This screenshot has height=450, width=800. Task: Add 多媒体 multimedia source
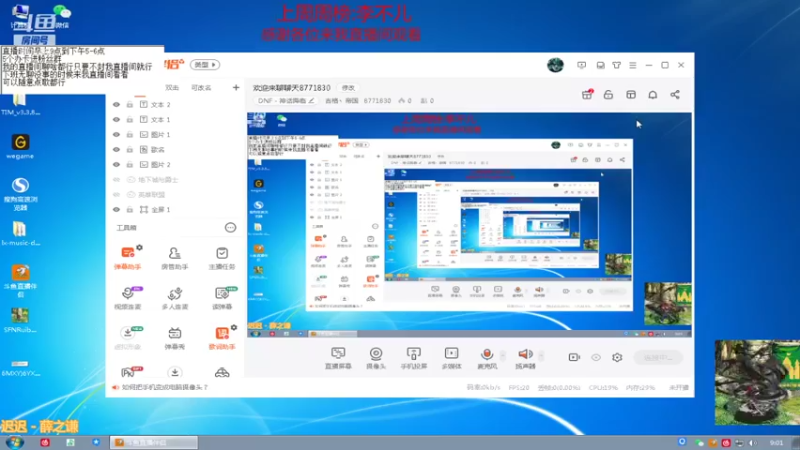pos(452,358)
